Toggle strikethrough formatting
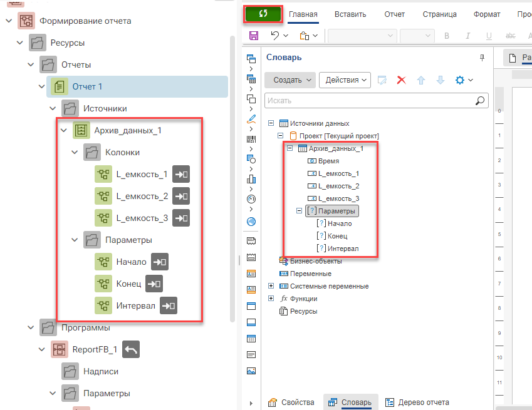 510,36
